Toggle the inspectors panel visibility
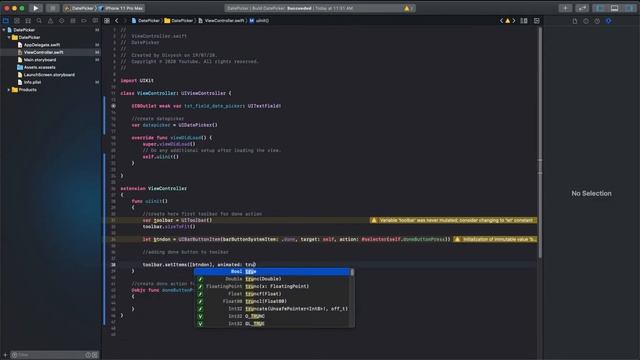This screenshot has width=640, height=360. pos(629,8)
